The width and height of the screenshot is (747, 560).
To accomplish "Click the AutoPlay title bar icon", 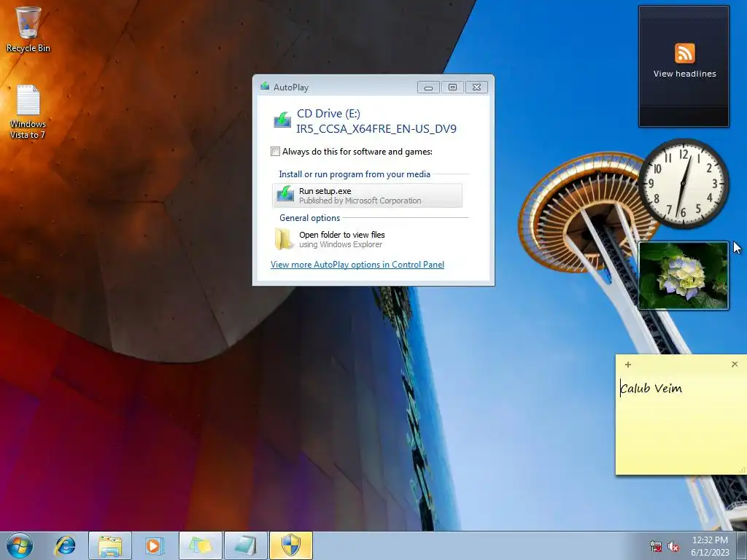I will pos(265,87).
